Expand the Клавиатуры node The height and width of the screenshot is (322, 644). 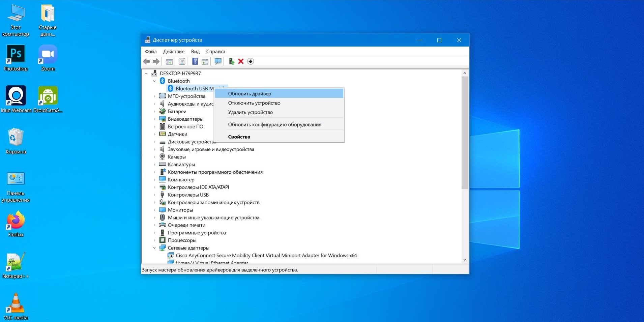(x=154, y=165)
